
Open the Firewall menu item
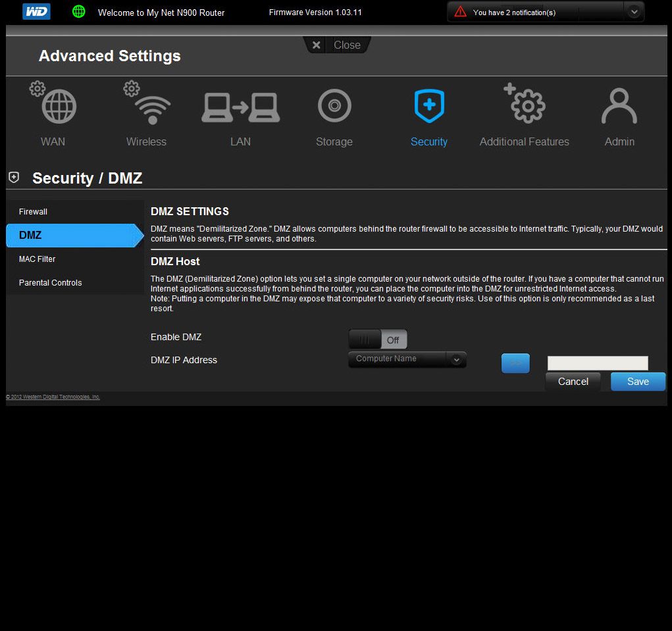pyautogui.click(x=34, y=212)
